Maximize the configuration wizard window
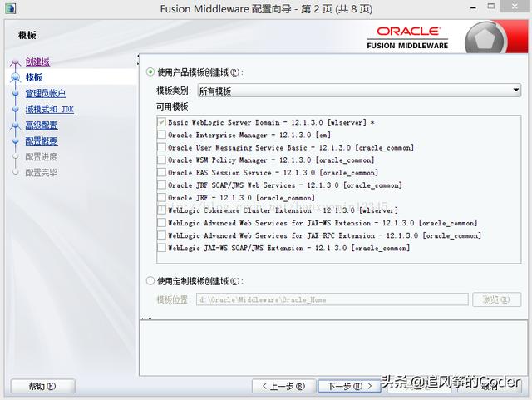The width and height of the screenshot is (532, 400). (491, 6)
